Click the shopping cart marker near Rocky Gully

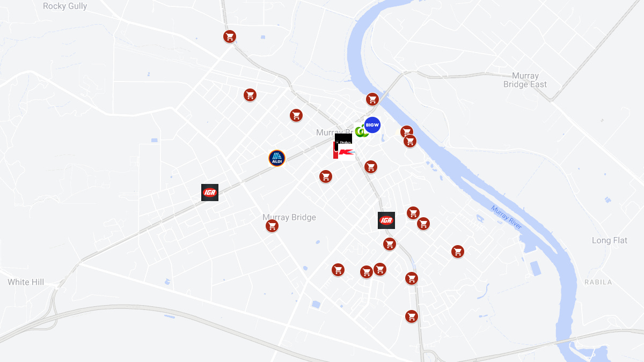(230, 36)
